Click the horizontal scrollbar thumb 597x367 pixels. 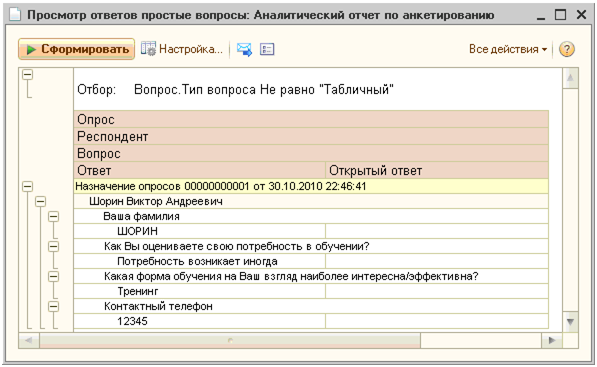(230, 340)
